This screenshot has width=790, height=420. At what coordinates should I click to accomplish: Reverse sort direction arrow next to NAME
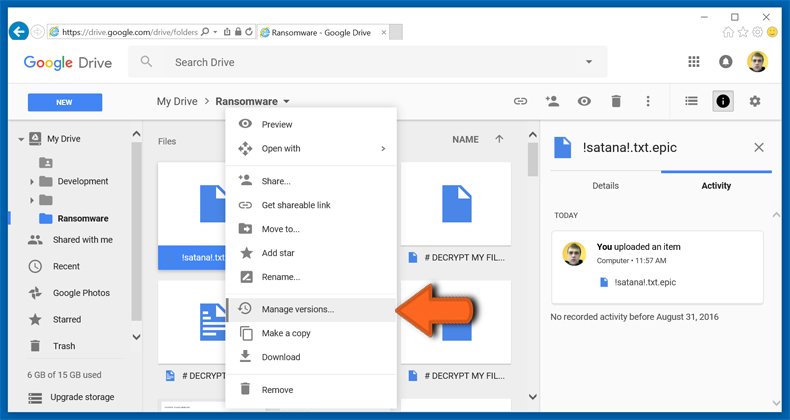pyautogui.click(x=499, y=139)
